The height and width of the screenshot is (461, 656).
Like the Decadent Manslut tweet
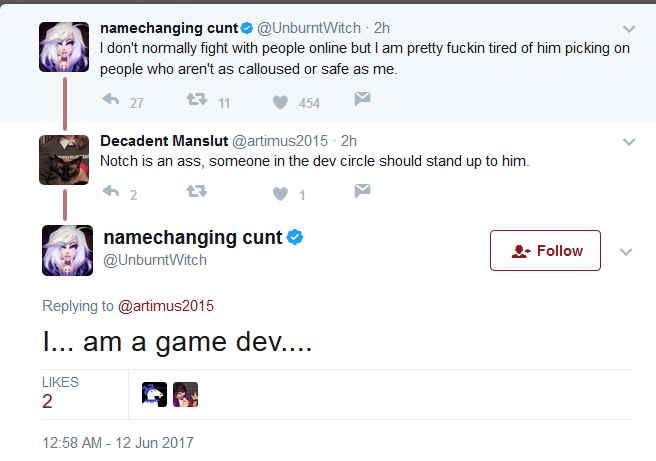280,194
